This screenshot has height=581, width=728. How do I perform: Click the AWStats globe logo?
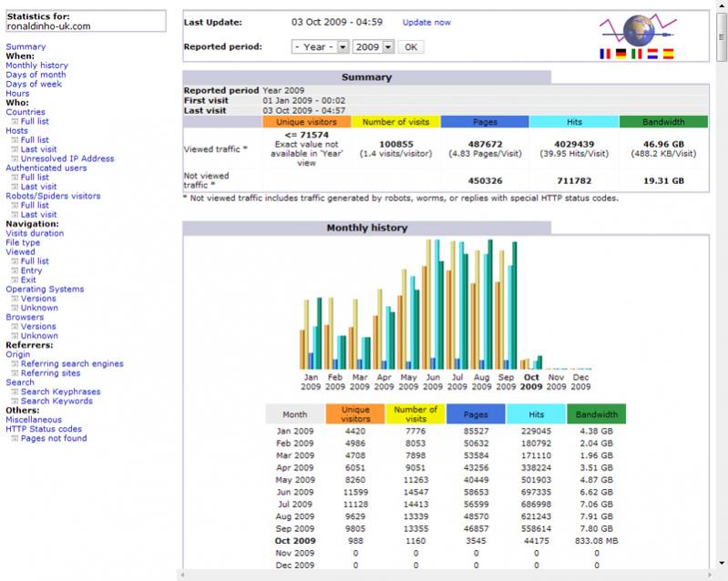637,30
